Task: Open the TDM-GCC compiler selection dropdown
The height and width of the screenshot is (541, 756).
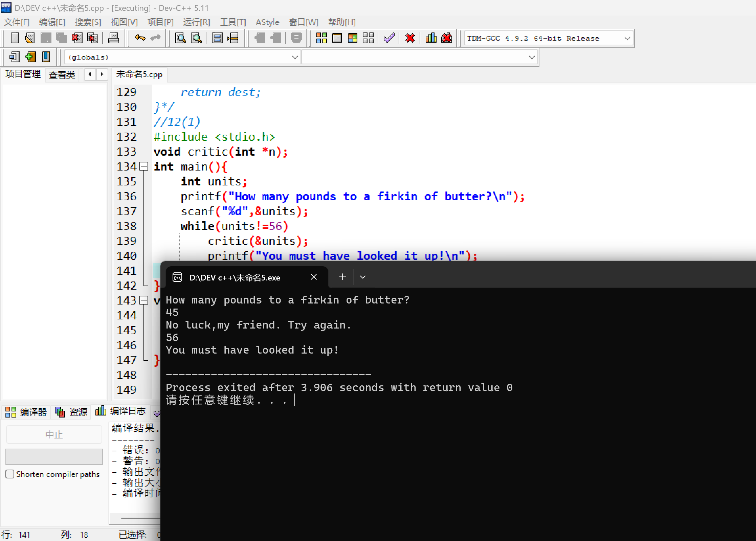Action: [627, 38]
